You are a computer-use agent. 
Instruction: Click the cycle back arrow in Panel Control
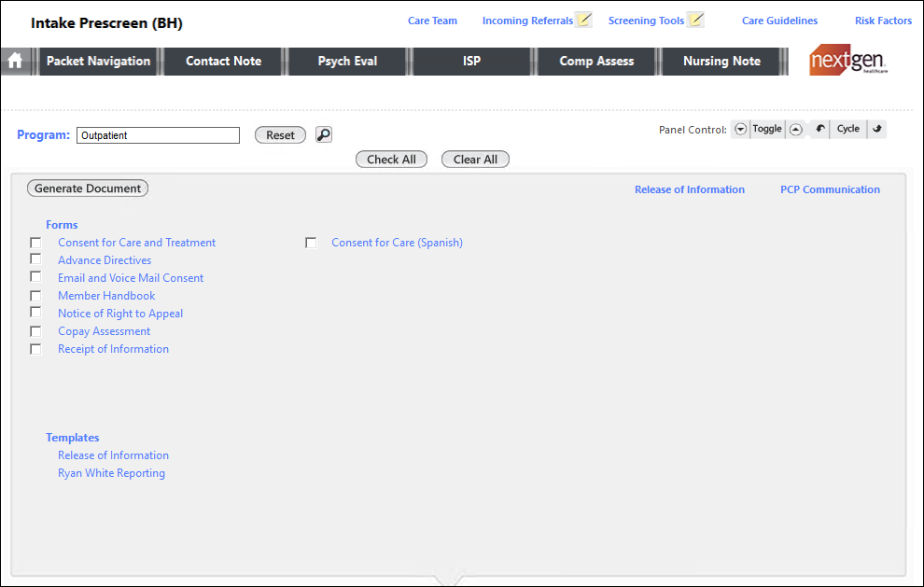click(819, 130)
